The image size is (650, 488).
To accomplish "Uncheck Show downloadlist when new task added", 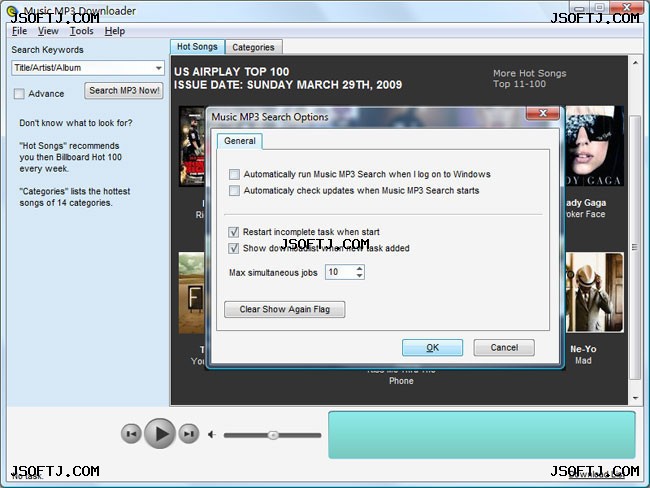I will tap(234, 248).
